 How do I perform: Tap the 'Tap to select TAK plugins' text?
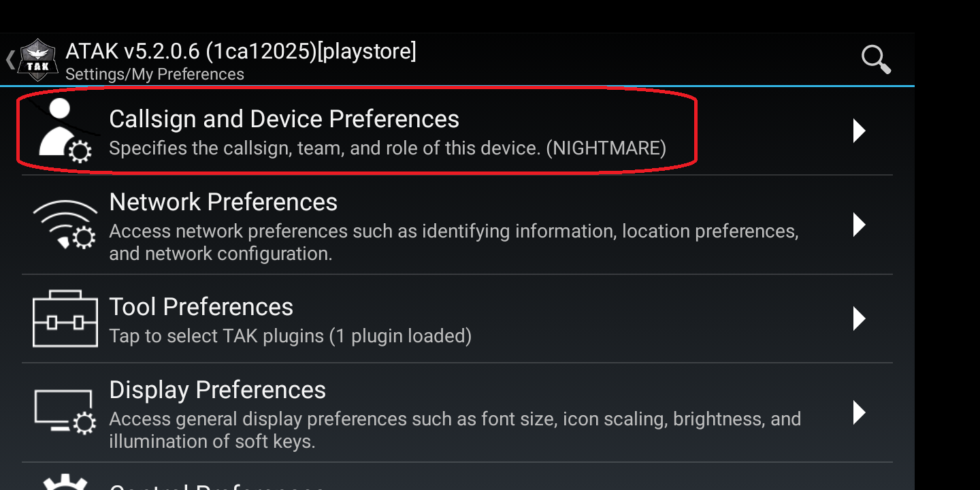290,336
